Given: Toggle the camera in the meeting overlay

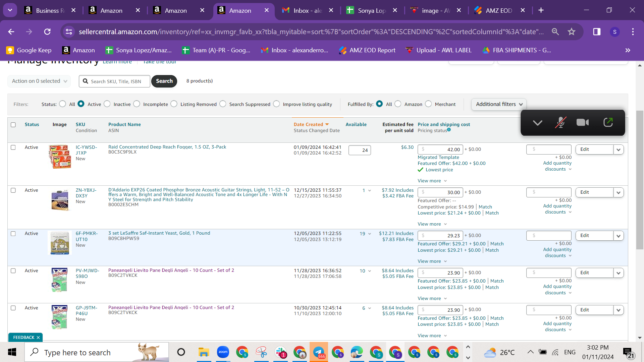Looking at the screenshot, I should 583,122.
